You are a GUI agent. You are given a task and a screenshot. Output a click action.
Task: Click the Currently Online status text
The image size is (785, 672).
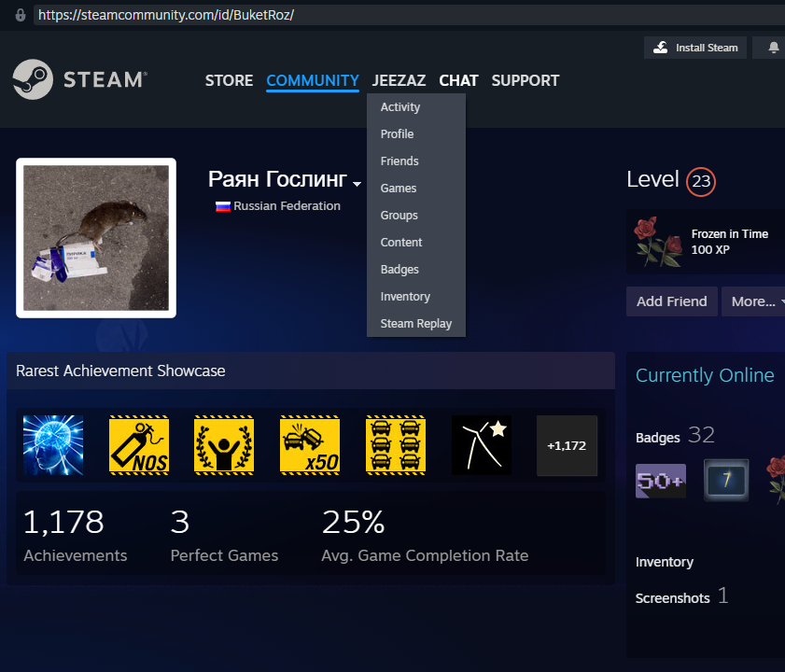[x=705, y=375]
